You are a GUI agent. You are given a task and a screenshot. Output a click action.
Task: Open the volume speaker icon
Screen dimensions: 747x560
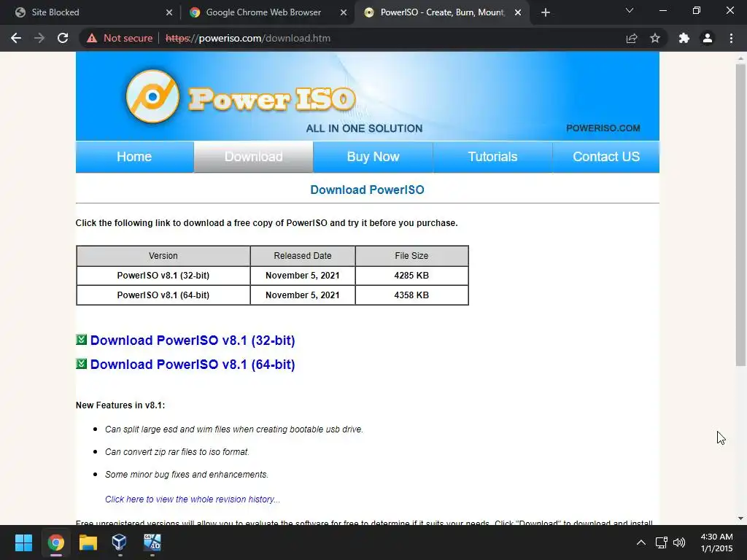(x=679, y=542)
